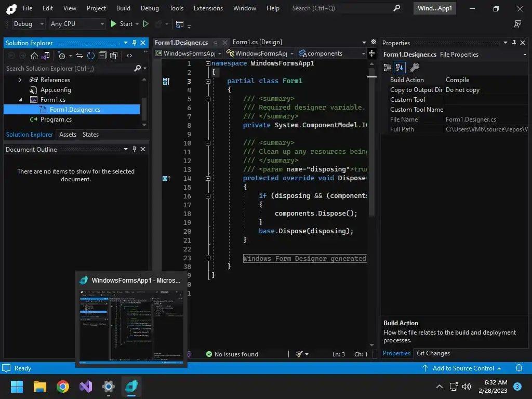Click the override indicator on line 14
The height and width of the screenshot is (399, 532).
pyautogui.click(x=166, y=179)
